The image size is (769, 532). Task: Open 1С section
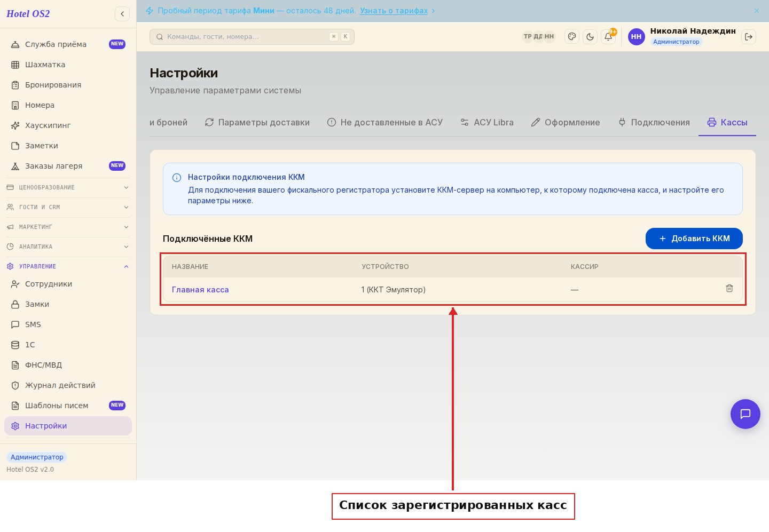68,345
